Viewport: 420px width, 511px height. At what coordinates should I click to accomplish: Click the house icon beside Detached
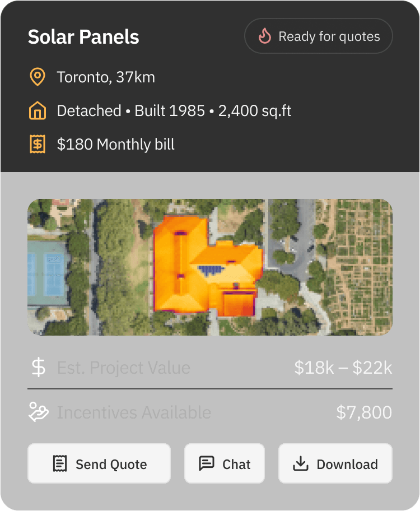pyautogui.click(x=38, y=111)
